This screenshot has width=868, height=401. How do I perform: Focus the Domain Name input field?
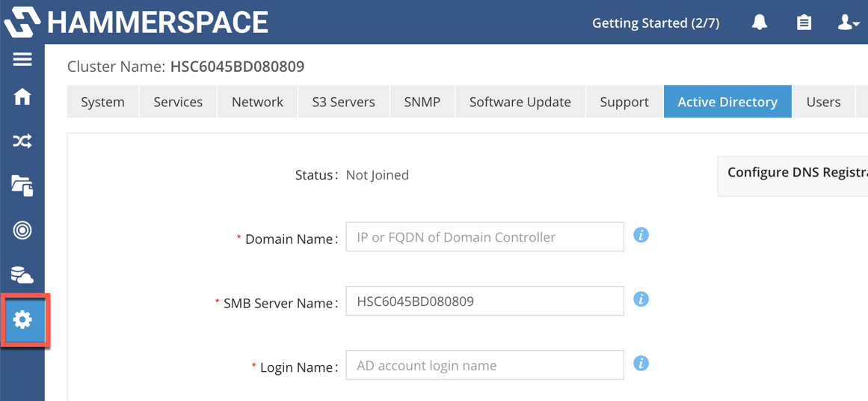(x=485, y=237)
